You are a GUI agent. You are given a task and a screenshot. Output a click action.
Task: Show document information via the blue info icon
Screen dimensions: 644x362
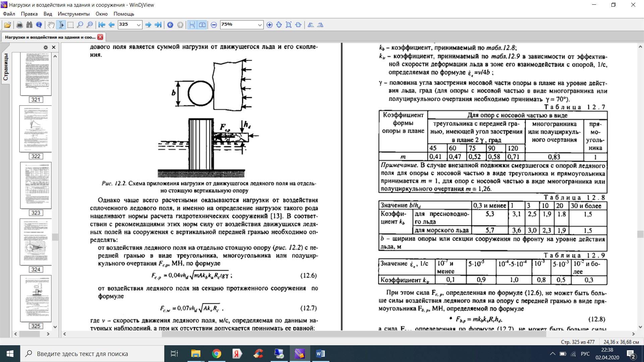39,25
